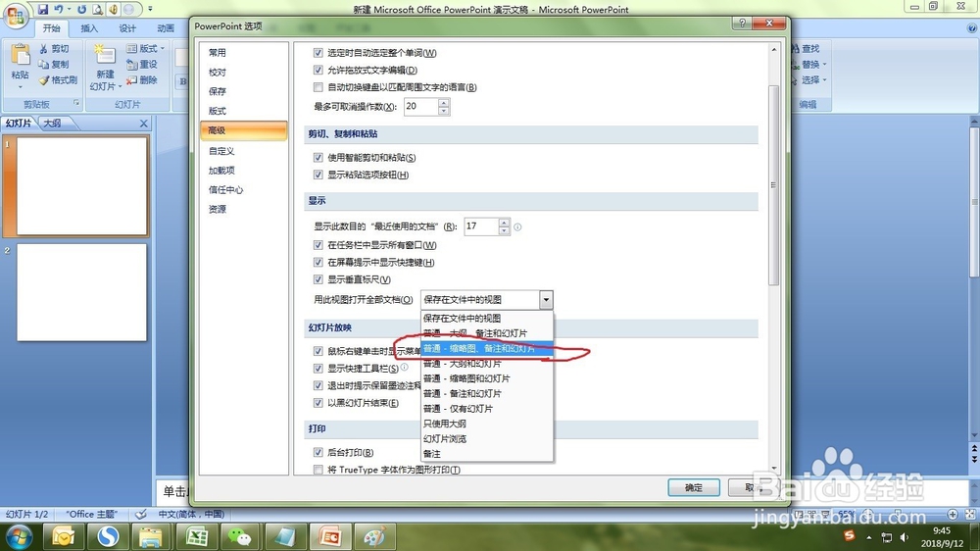The width and height of the screenshot is (980, 551).
Task: Decrease 最近使用的文档 count spinner
Action: 505,230
